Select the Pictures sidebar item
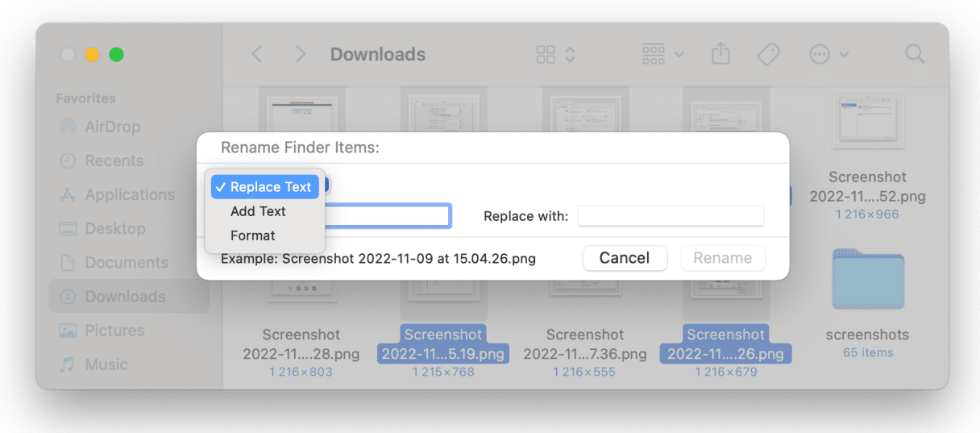This screenshot has height=433, width=980. (114, 331)
